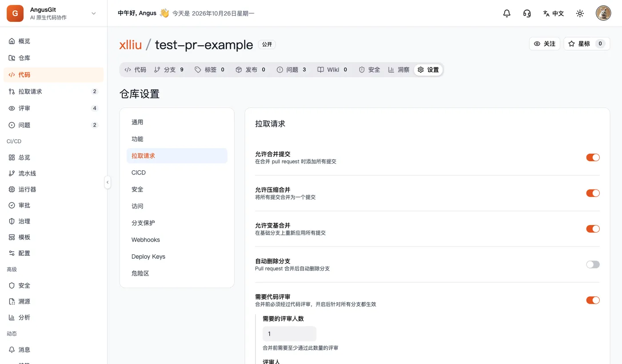622x364 pixels.
Task: Switch to the 代码 repository tab
Action: pos(135,70)
